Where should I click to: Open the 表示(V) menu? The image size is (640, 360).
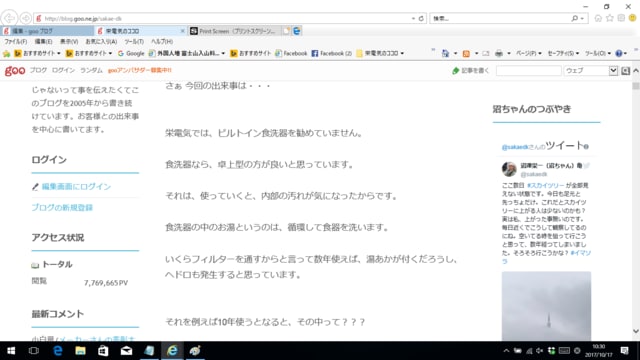click(69, 42)
